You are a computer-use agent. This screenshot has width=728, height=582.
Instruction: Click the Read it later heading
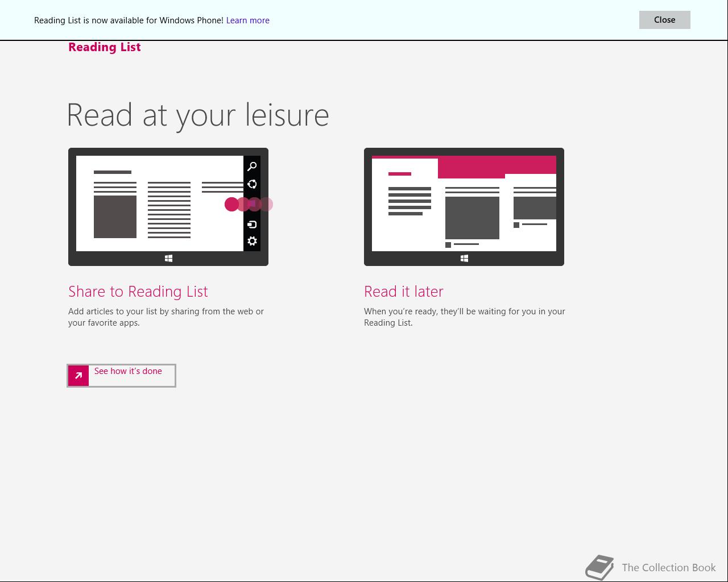404,292
